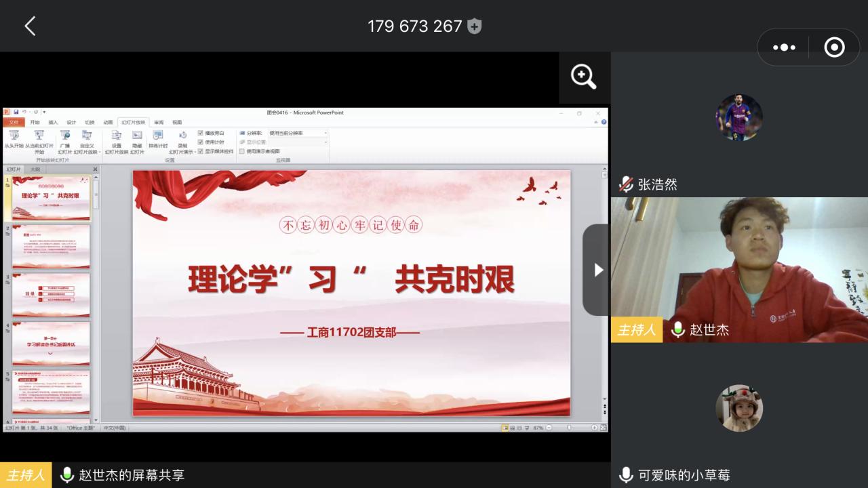Open the 文件 file tab
868x488 pixels.
click(14, 123)
